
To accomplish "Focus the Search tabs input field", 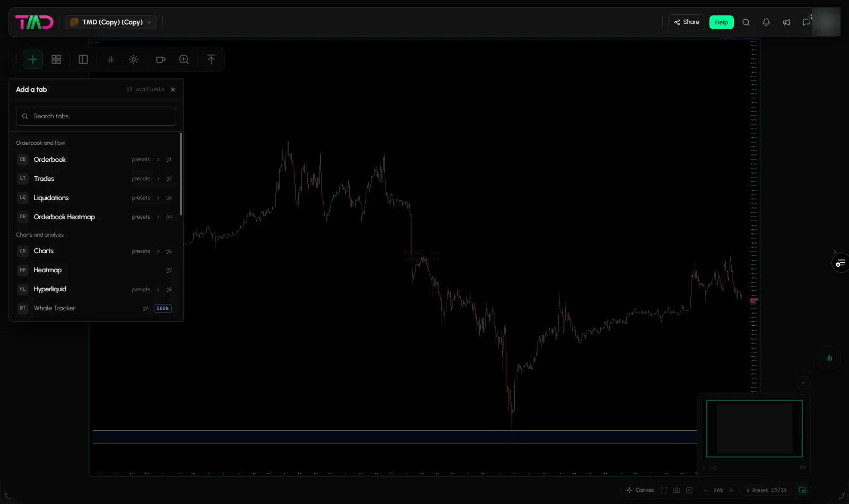I will [x=96, y=116].
